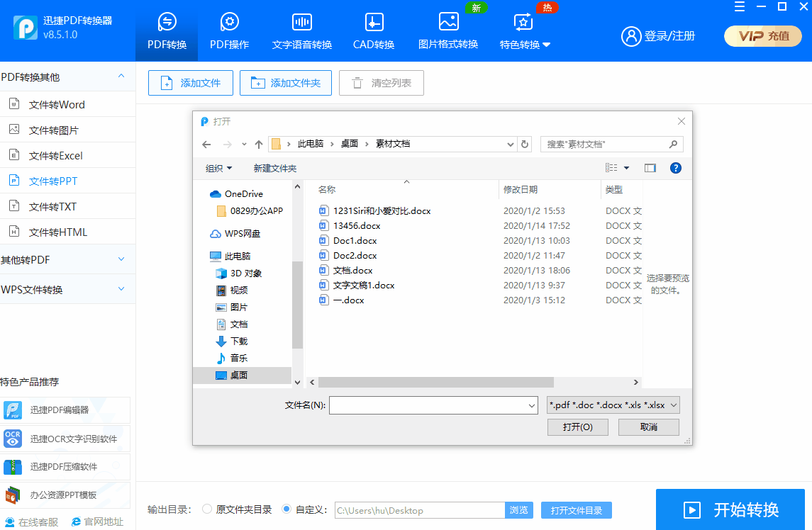
Task: Go up one folder level arrow
Action: tap(259, 144)
